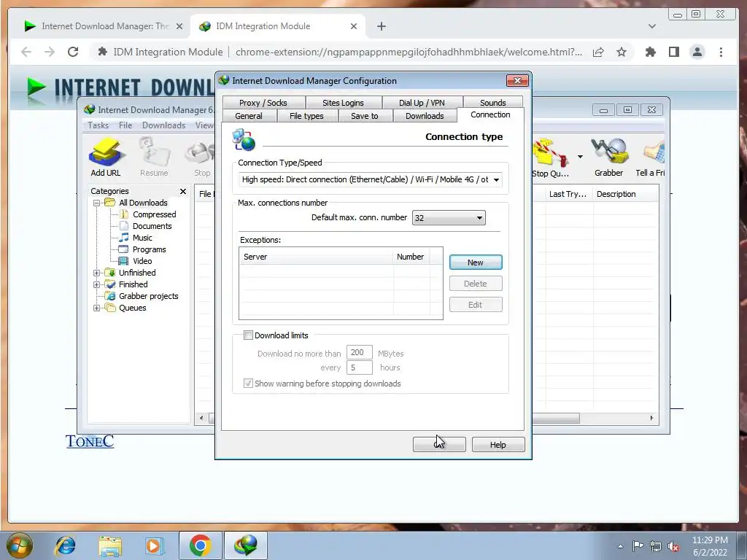Switch to the File types tab
This screenshot has width=747, height=560.
307,116
